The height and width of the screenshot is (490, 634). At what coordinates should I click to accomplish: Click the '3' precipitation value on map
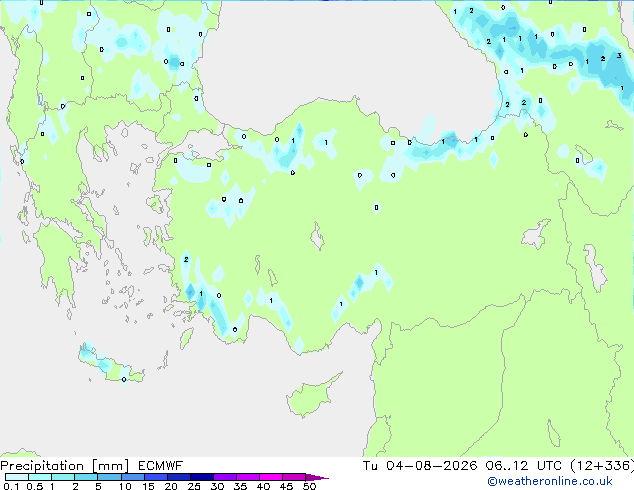pyautogui.click(x=619, y=56)
